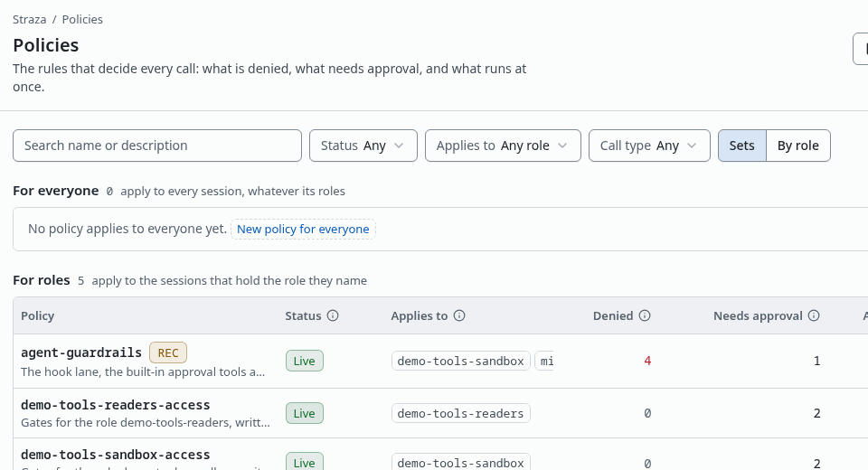Screen dimensions: 868x470
Task: Go to Policies breadcrumb
Action: click(x=82, y=19)
